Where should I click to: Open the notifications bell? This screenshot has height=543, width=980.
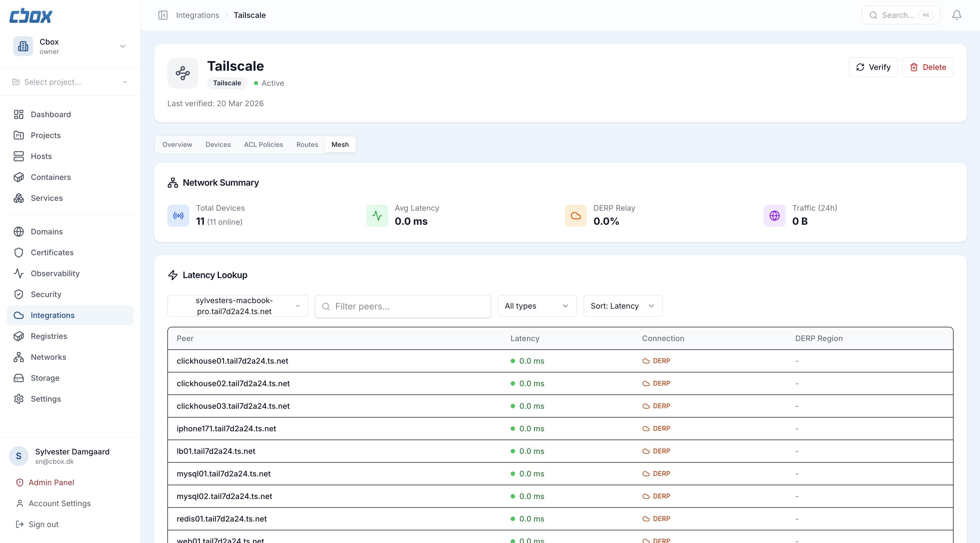(956, 15)
